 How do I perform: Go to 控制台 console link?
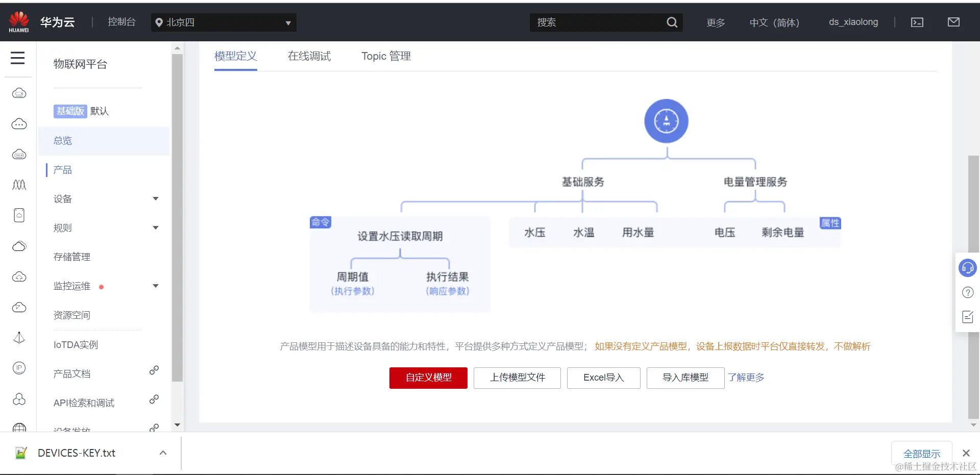tap(121, 22)
